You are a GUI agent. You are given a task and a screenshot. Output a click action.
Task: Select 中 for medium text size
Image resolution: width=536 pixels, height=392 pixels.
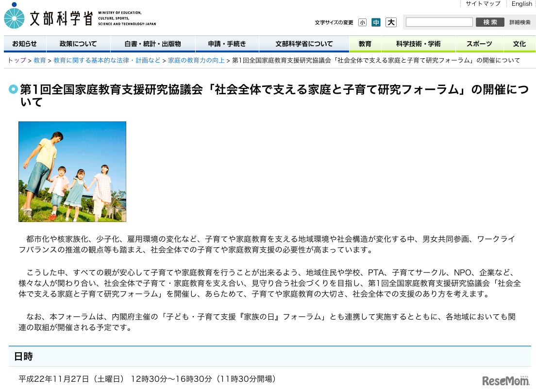[x=376, y=22]
